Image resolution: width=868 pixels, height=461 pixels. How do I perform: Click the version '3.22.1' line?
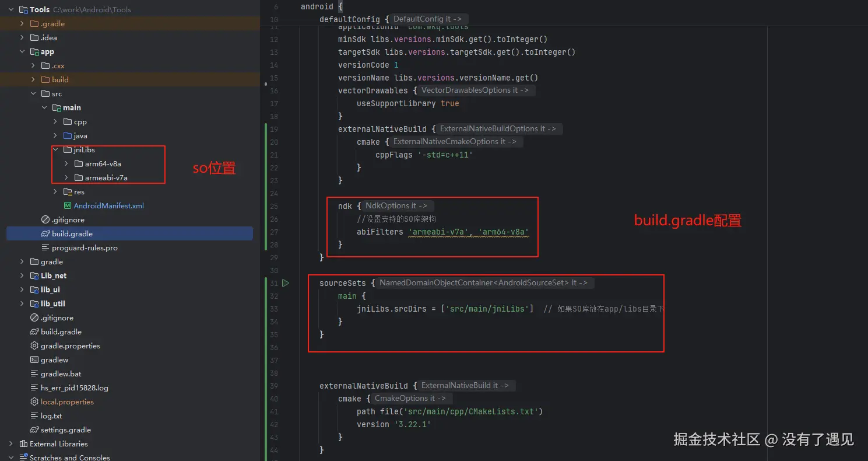(393, 424)
